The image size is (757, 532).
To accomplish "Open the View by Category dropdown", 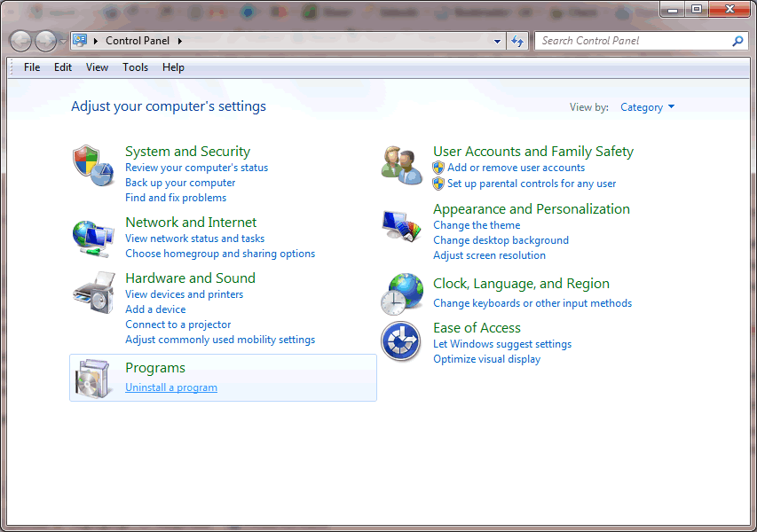I will coord(648,107).
